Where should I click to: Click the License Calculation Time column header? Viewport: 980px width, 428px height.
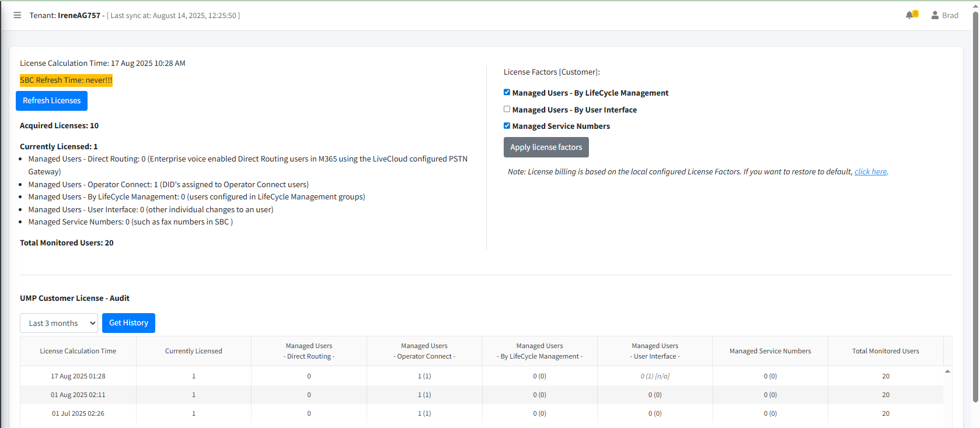tap(78, 351)
